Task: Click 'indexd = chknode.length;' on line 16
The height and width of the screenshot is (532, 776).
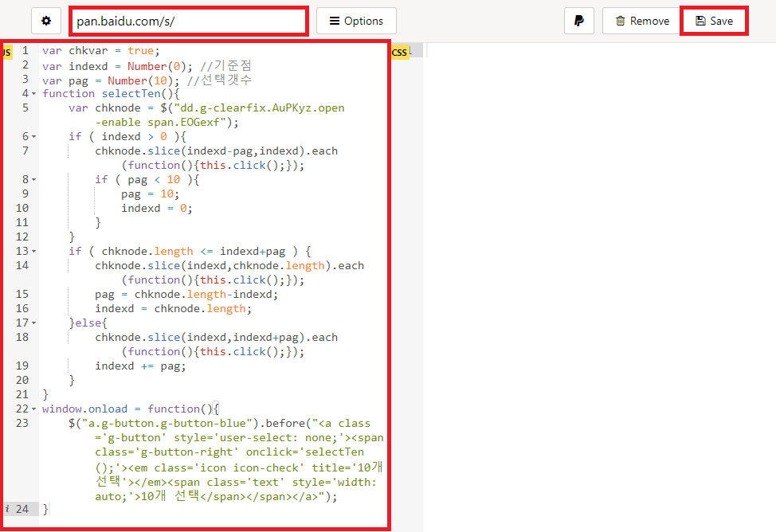Action: (x=173, y=309)
